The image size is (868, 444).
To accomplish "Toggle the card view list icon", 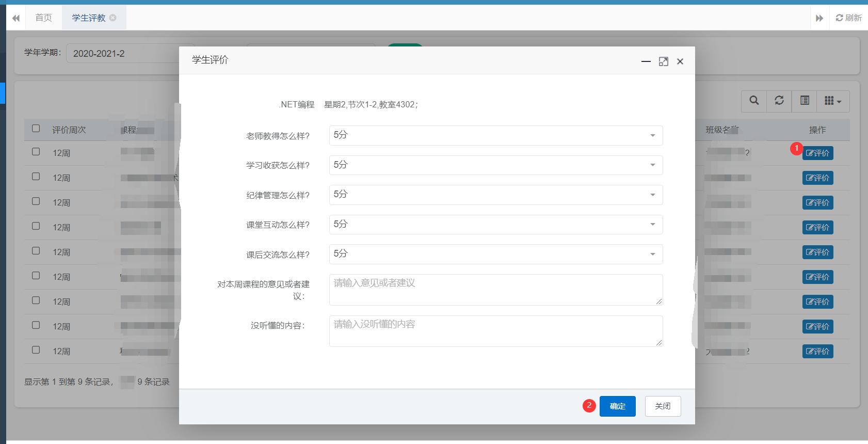I will click(x=805, y=101).
